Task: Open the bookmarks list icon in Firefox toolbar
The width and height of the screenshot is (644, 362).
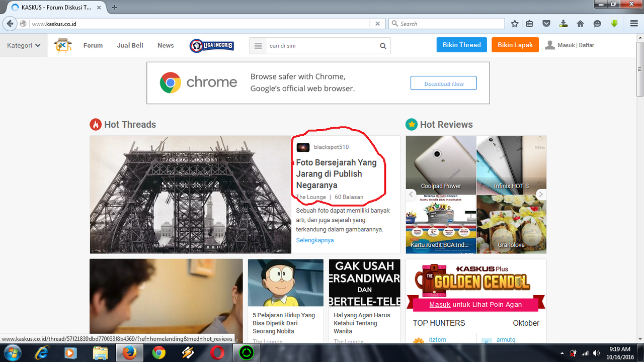Action: 529,24
